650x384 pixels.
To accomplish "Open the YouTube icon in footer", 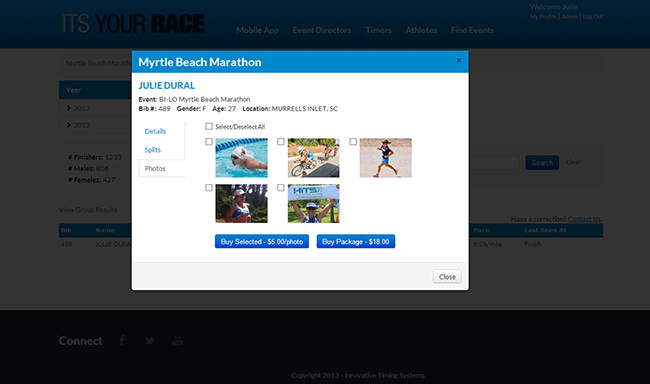I will (x=177, y=340).
